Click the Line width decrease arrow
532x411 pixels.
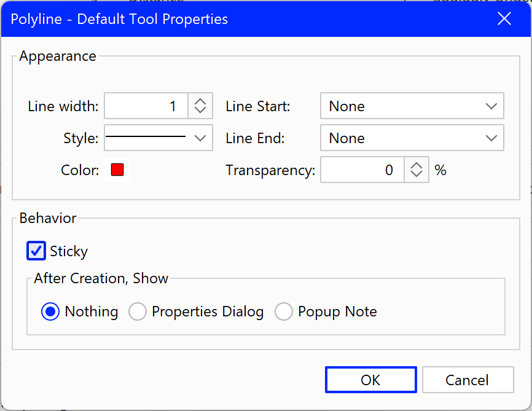(x=200, y=111)
